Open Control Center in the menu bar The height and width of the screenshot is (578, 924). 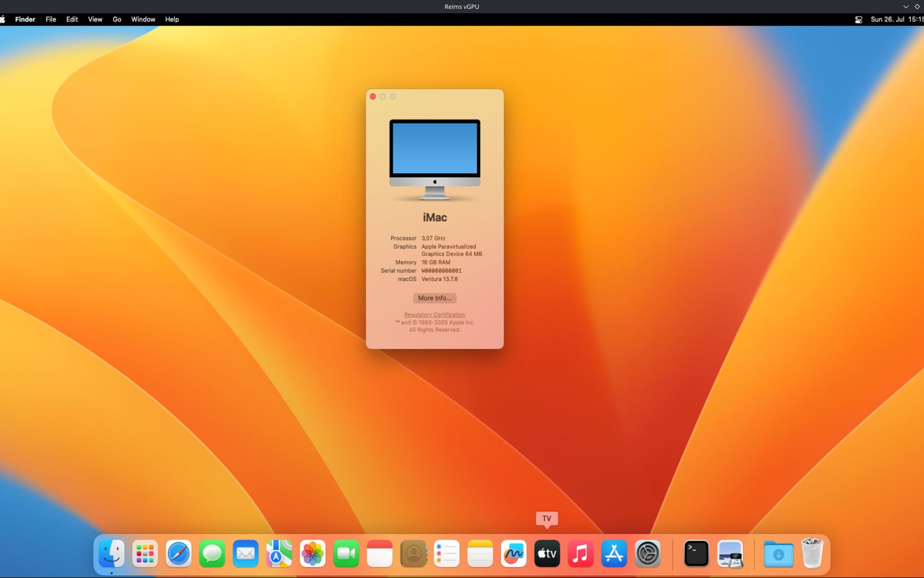pos(858,19)
